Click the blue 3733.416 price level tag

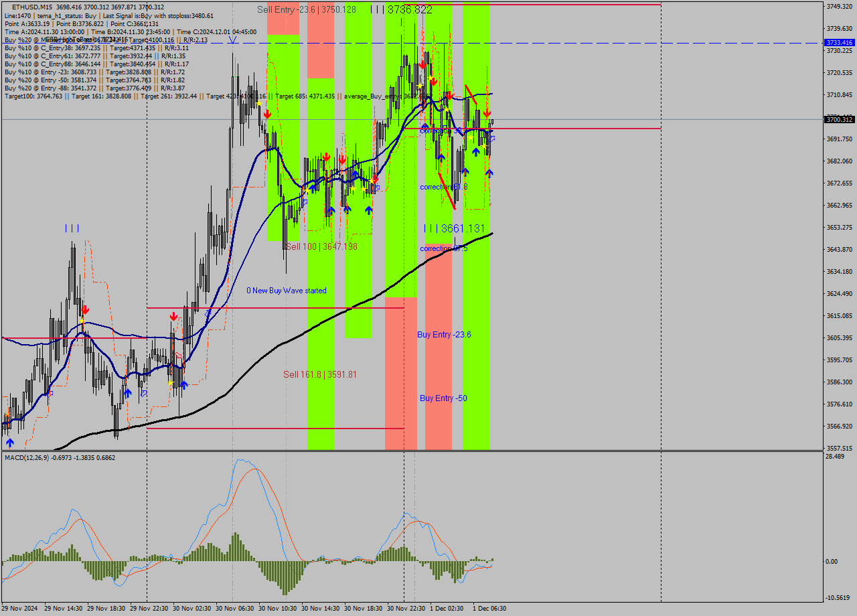[x=840, y=43]
